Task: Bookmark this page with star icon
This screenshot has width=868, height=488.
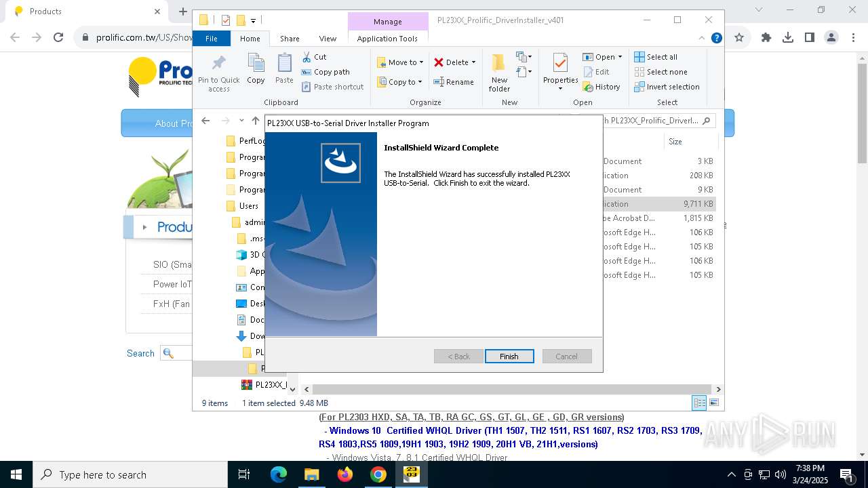Action: click(x=739, y=38)
